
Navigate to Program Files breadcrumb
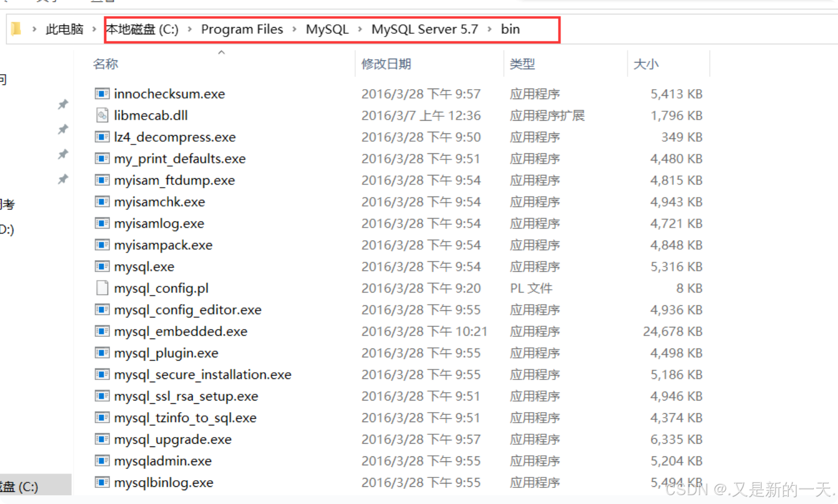tap(242, 29)
